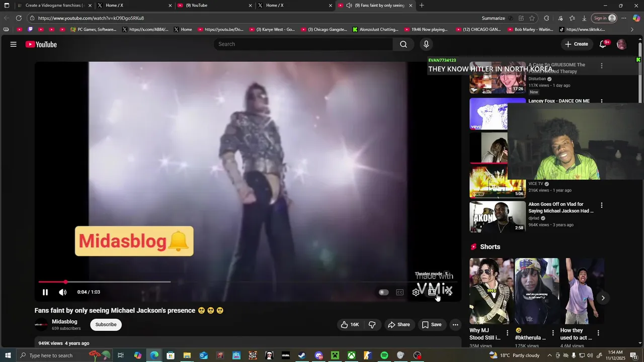Screen dimensions: 644x362
Task: Open options for Lancey Foux video
Action: tap(602, 101)
